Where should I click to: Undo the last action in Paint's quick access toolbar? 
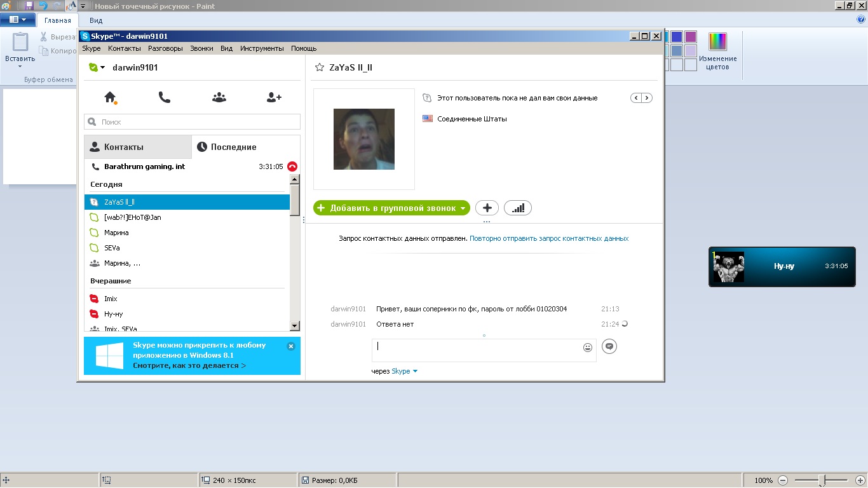43,6
